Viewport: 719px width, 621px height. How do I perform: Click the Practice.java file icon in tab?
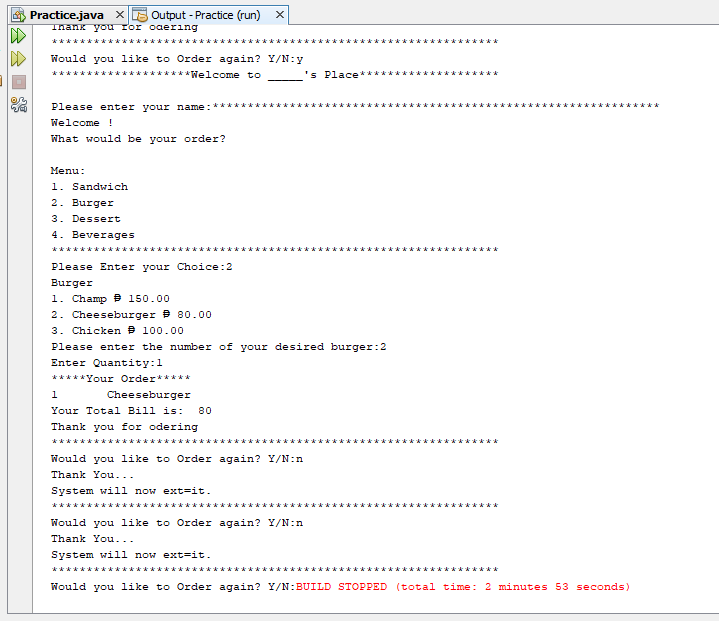click(19, 15)
